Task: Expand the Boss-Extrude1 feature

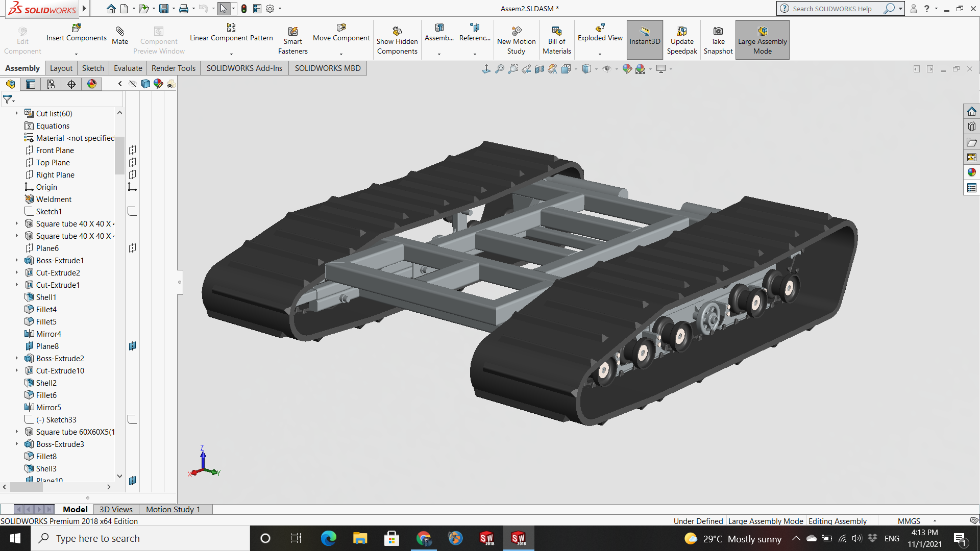Action: click(16, 260)
